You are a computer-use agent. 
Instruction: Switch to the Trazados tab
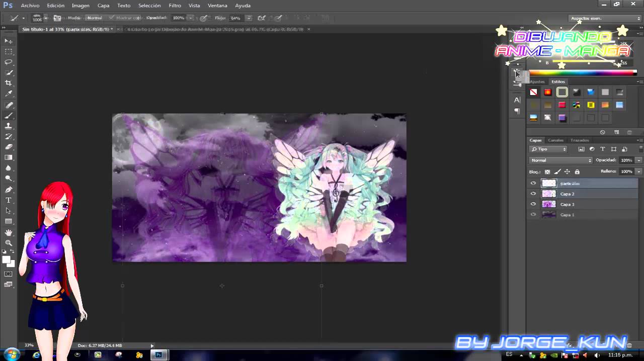[x=580, y=140]
